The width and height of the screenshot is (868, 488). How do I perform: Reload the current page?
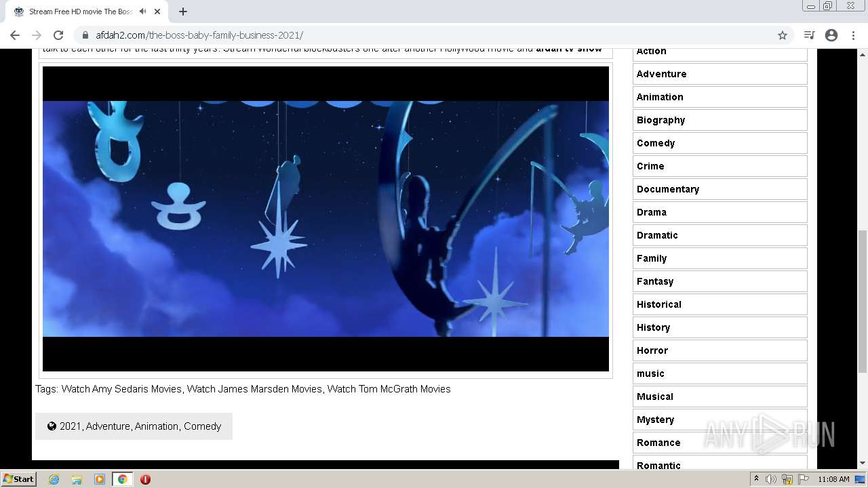click(58, 35)
